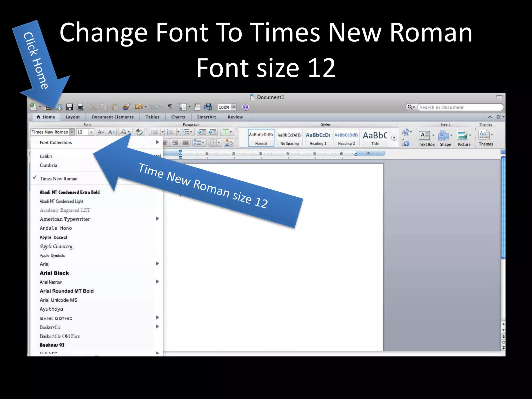Click the Grow Font icon
Image resolution: width=532 pixels, height=399 pixels.
(101, 132)
